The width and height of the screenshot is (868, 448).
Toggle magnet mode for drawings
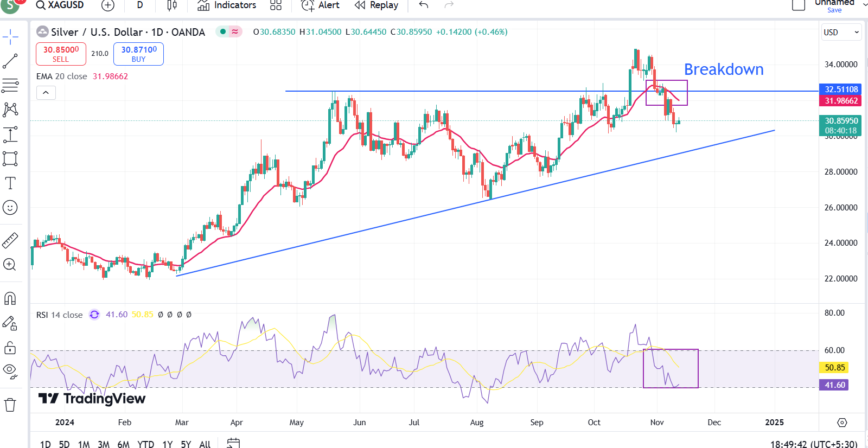pyautogui.click(x=10, y=299)
